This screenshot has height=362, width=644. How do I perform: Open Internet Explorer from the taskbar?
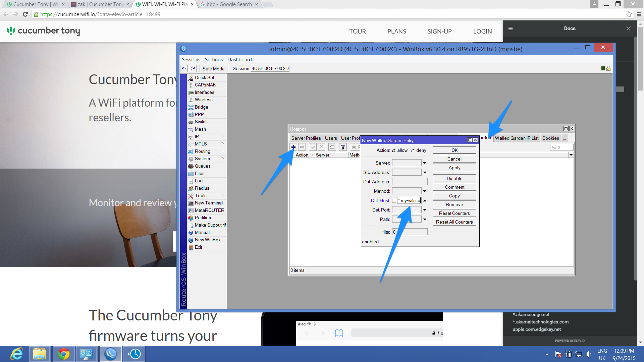[x=16, y=354]
